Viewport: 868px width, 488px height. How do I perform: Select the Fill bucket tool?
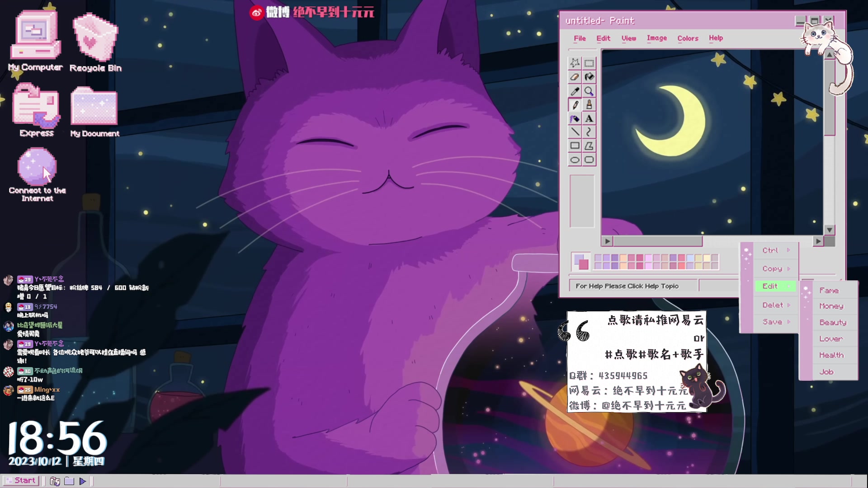589,77
